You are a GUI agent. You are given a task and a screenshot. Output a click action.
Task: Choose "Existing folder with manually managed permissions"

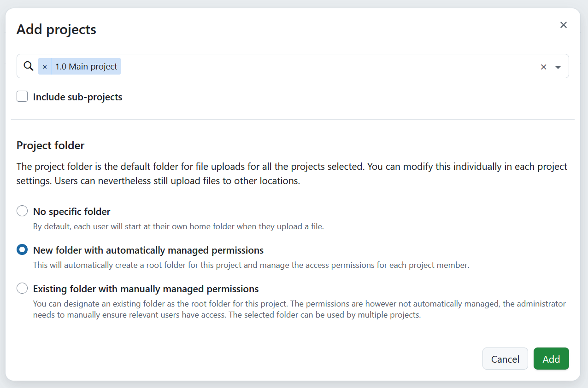pyautogui.click(x=22, y=288)
